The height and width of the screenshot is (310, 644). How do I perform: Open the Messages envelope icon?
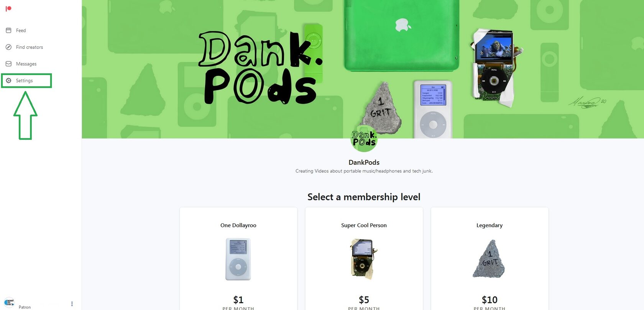[8, 64]
